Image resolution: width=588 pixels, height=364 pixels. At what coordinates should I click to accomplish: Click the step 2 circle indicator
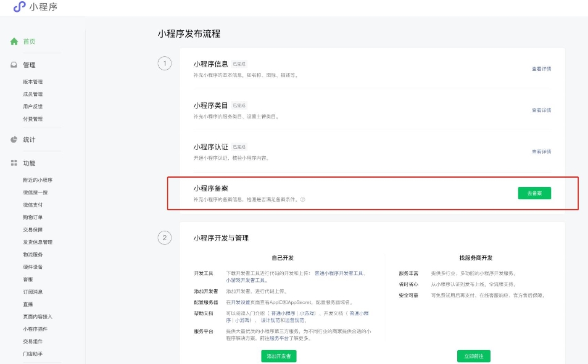pyautogui.click(x=165, y=238)
